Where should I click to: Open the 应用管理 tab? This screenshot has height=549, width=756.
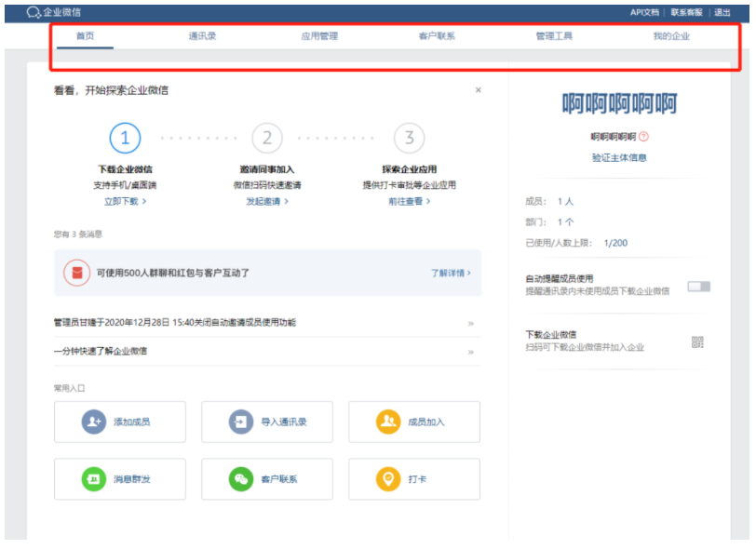coord(319,36)
